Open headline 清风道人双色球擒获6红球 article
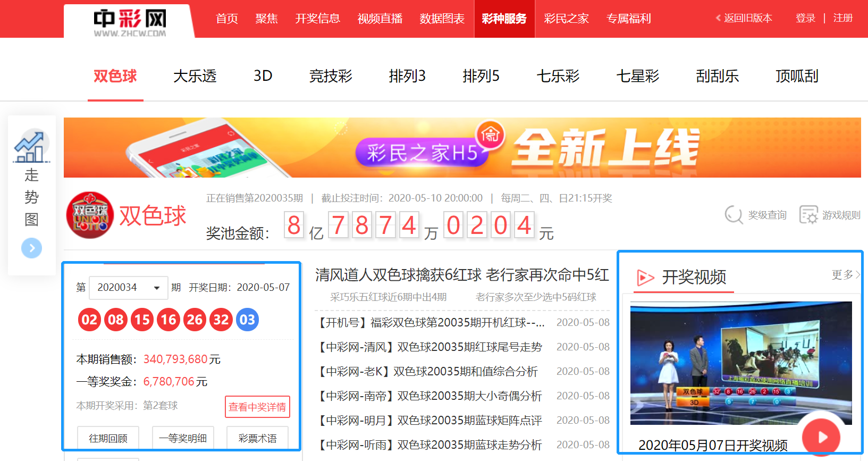The height and width of the screenshot is (461, 868). point(461,275)
